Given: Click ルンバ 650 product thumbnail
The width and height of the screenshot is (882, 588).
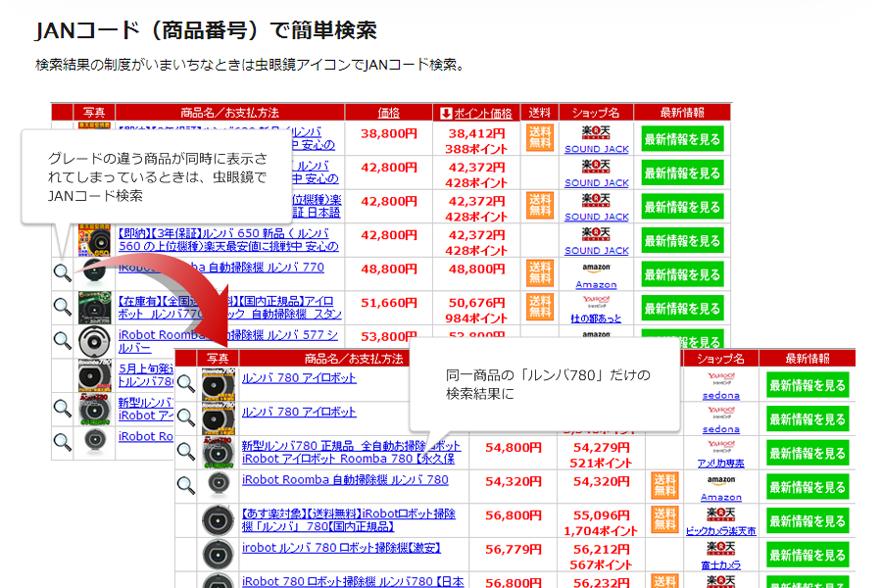Looking at the screenshot, I should click(94, 240).
